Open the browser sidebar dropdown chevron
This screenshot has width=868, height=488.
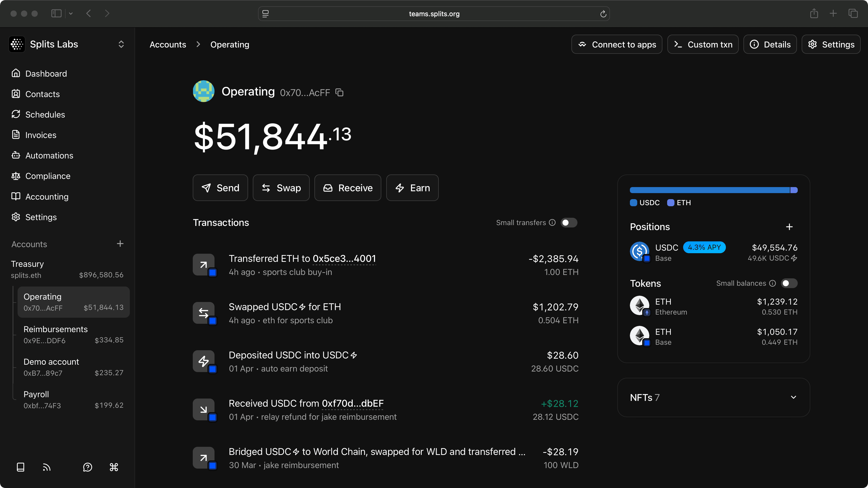71,13
